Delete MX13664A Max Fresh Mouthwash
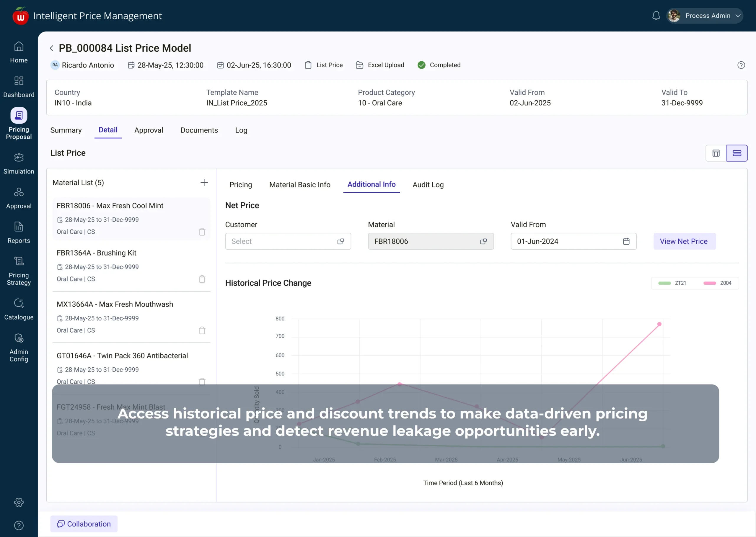The height and width of the screenshot is (537, 756). pos(202,330)
